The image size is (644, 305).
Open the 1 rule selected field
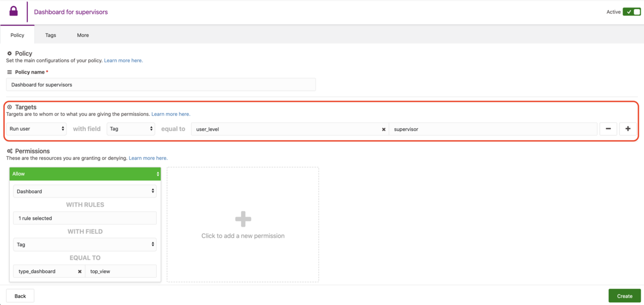85,218
